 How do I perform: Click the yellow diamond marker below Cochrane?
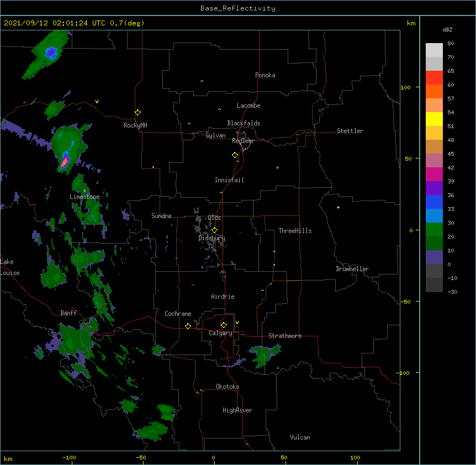tap(188, 326)
